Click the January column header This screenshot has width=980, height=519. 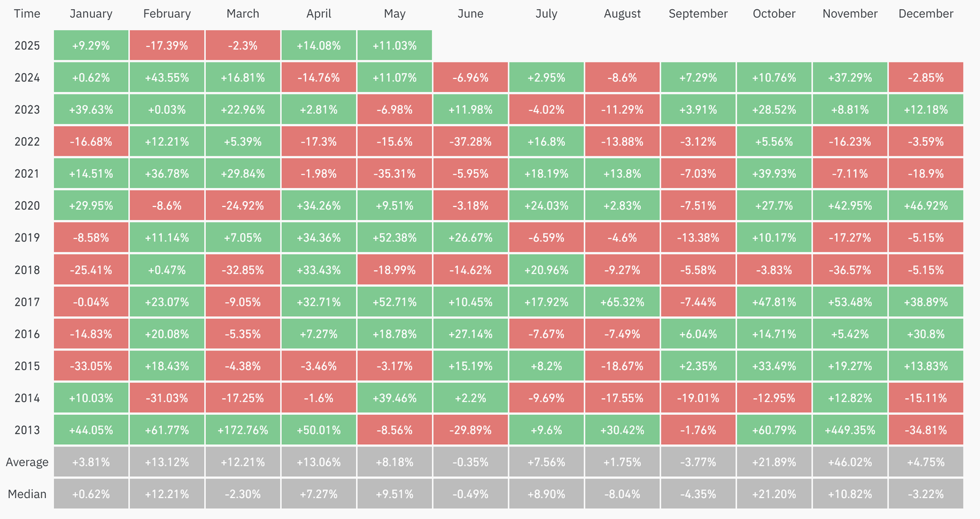pos(91,13)
